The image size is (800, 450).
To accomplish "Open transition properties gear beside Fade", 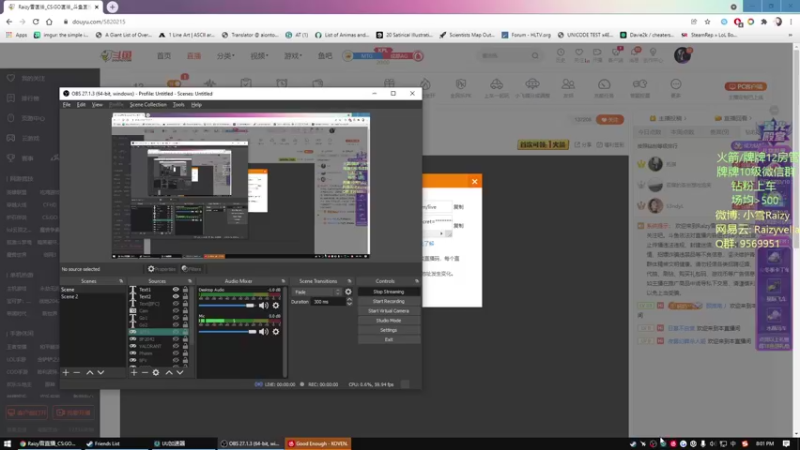I will [x=348, y=292].
